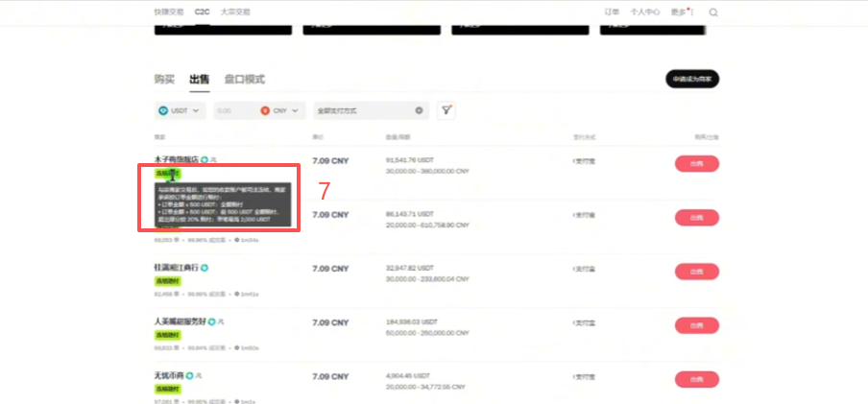
Task: Click the verified badge beside 桂满湘江商行
Action: [x=205, y=268]
